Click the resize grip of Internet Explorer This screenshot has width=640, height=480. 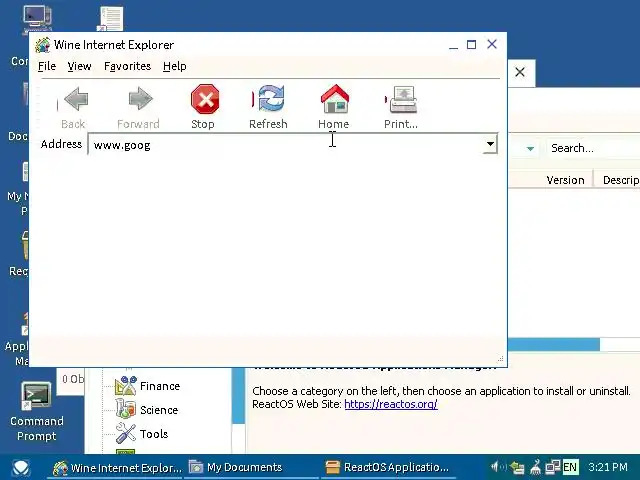point(501,359)
